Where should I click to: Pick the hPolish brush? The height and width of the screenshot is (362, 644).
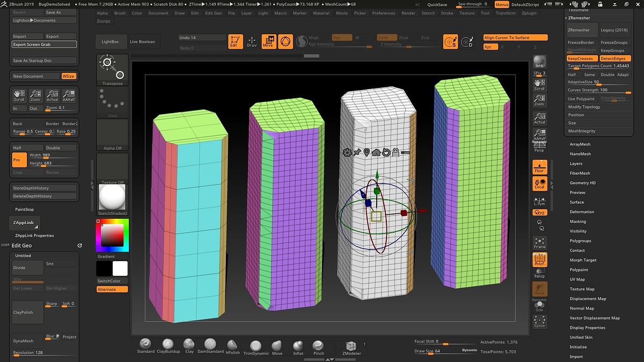coord(232,345)
